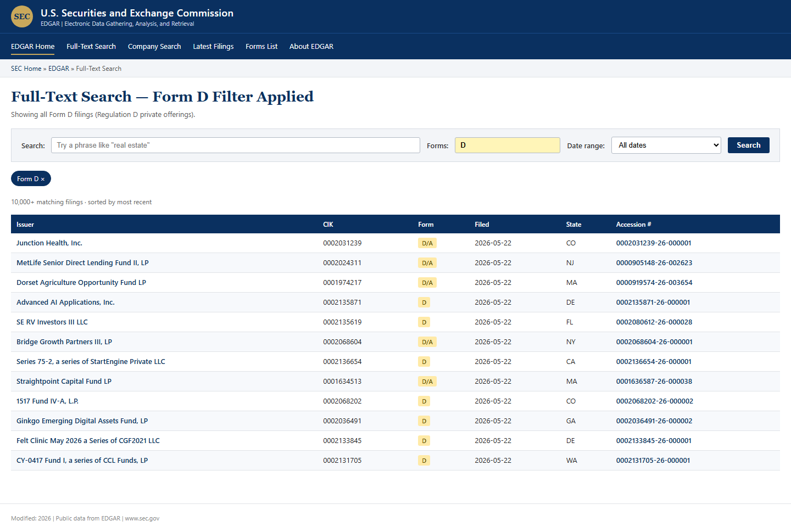The image size is (791, 532).
Task: Open accession 0000919574-26-003654
Action: (x=654, y=283)
